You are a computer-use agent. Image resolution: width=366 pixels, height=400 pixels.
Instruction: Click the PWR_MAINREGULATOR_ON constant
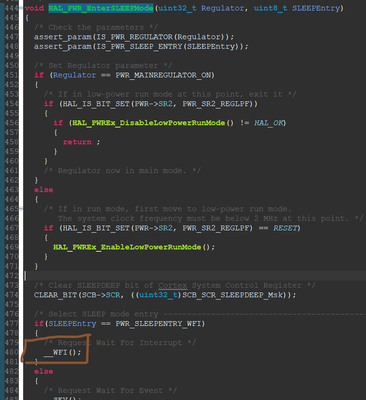click(163, 75)
